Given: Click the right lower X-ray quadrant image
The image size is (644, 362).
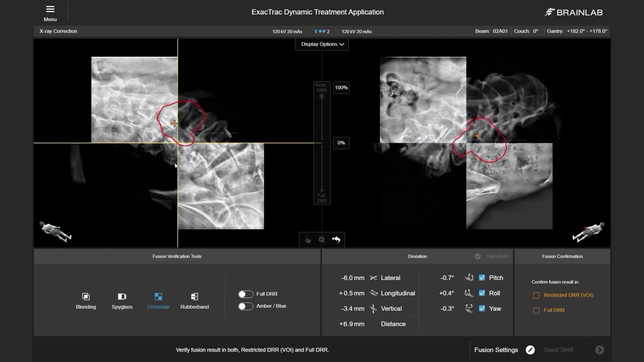Looking at the screenshot, I should point(509,186).
